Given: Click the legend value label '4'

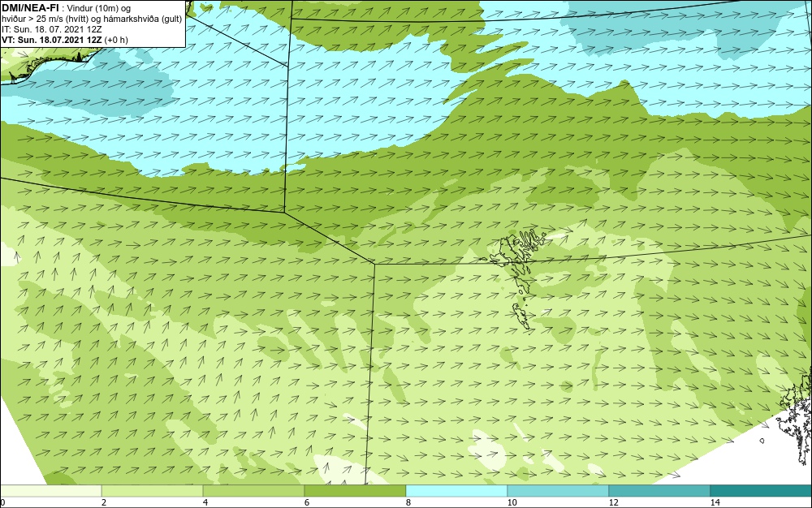Looking at the screenshot, I should click(205, 502).
